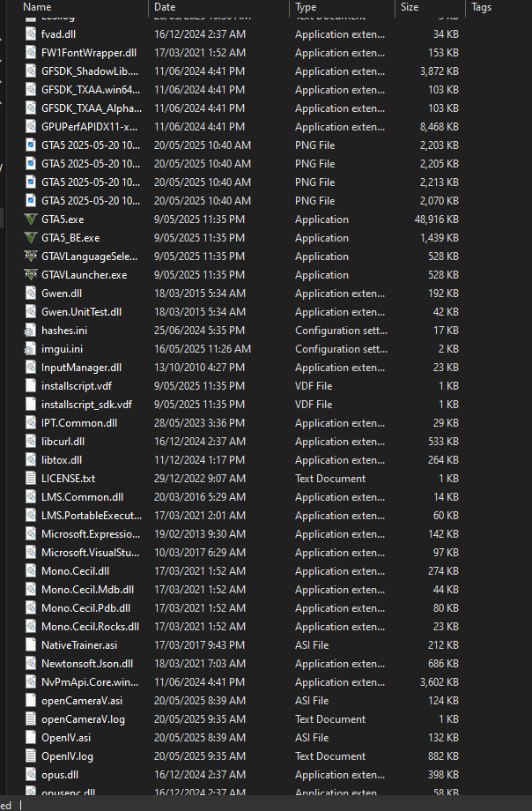
Task: Select the Mono.Cecil.Rocks.dll file name
Action: tap(91, 627)
